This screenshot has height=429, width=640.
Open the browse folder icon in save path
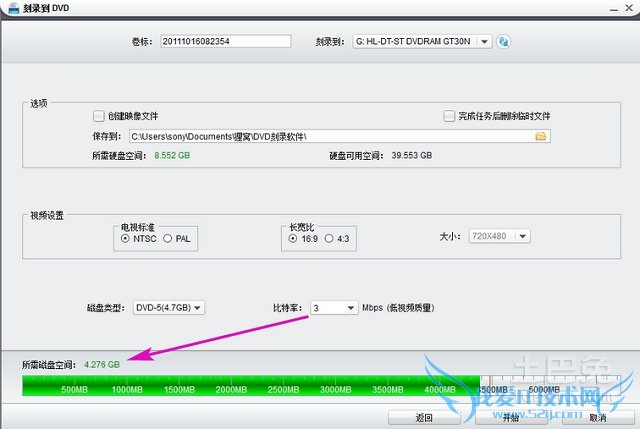pyautogui.click(x=541, y=136)
